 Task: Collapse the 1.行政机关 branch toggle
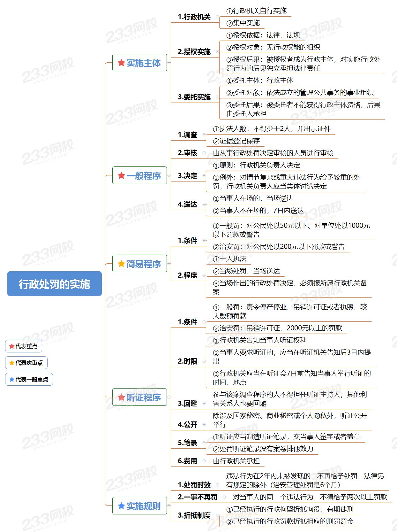217,17
